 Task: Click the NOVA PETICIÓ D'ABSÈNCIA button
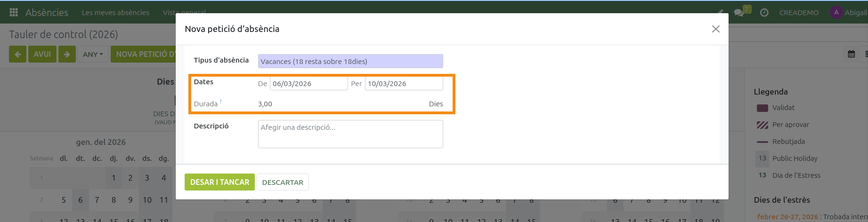(x=143, y=54)
